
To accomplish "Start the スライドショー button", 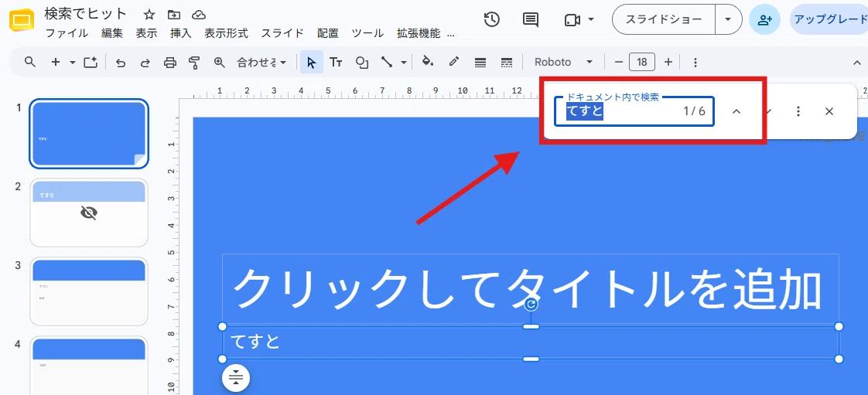I will point(663,19).
